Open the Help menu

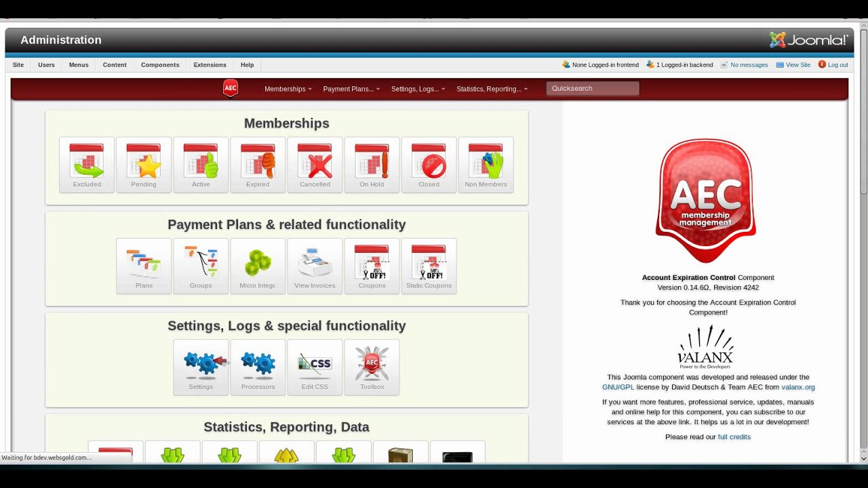click(x=248, y=65)
